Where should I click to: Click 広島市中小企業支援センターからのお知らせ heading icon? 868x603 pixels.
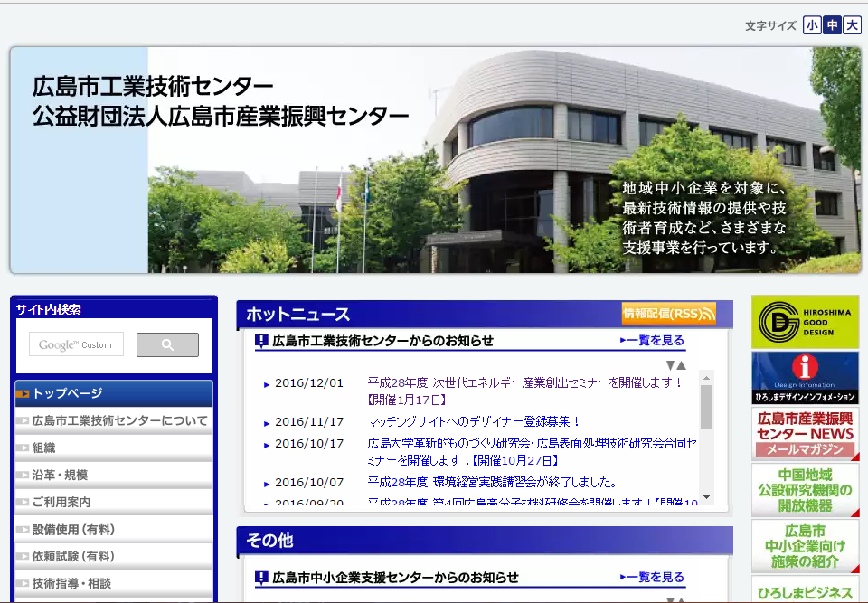[x=261, y=578]
